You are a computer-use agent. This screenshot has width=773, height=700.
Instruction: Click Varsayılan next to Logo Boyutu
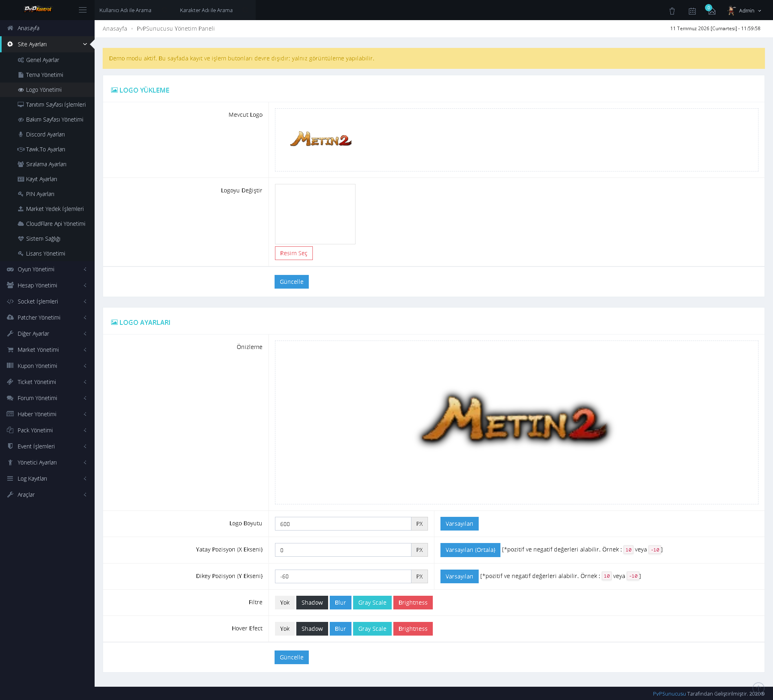click(459, 524)
